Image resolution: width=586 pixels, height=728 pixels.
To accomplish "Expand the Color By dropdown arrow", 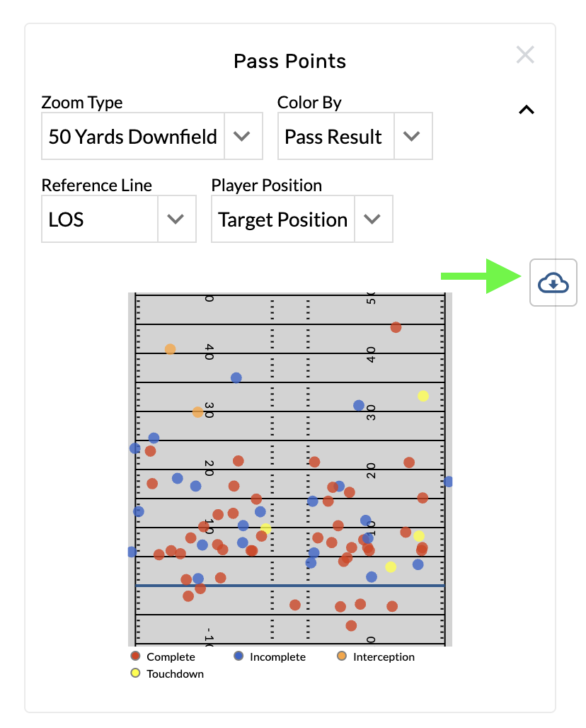I will [x=413, y=137].
